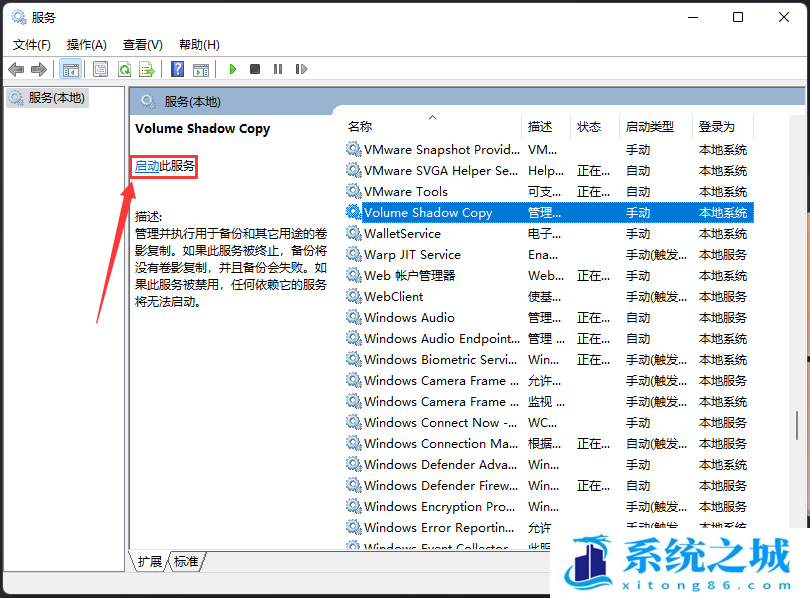Open the 操作(A) menu
The width and height of the screenshot is (810, 598).
(86, 45)
